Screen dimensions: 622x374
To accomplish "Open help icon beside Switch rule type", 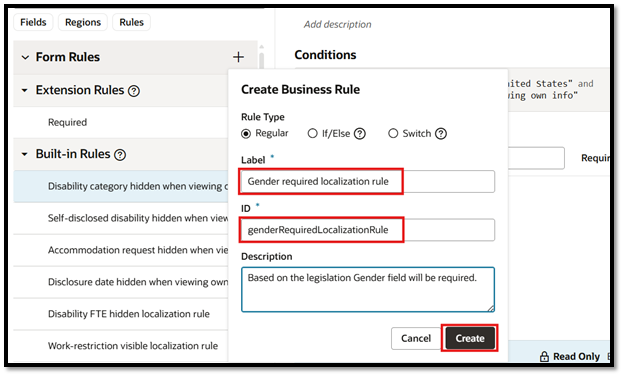I will tap(441, 134).
